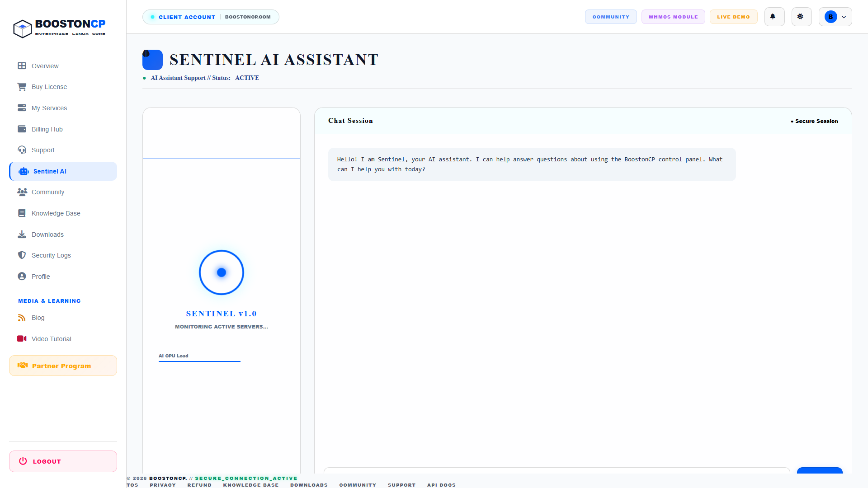Click the Partner Program handshake icon
The width and height of the screenshot is (868, 488).
pos(23,366)
